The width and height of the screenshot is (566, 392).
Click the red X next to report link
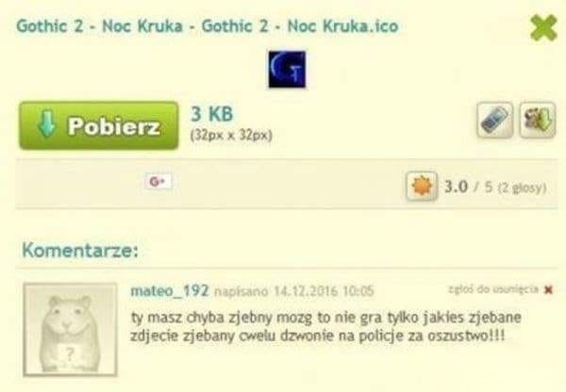[x=548, y=289]
